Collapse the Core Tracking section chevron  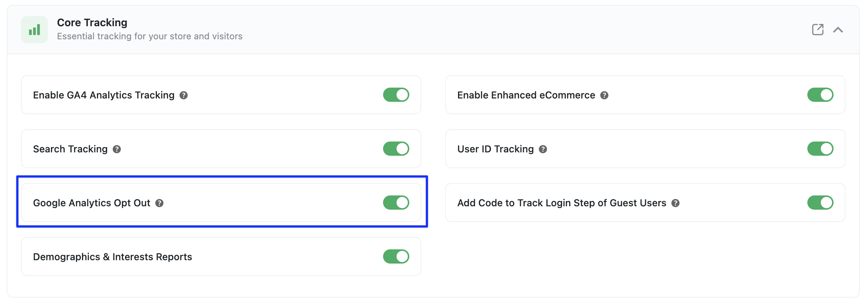pyautogui.click(x=838, y=30)
